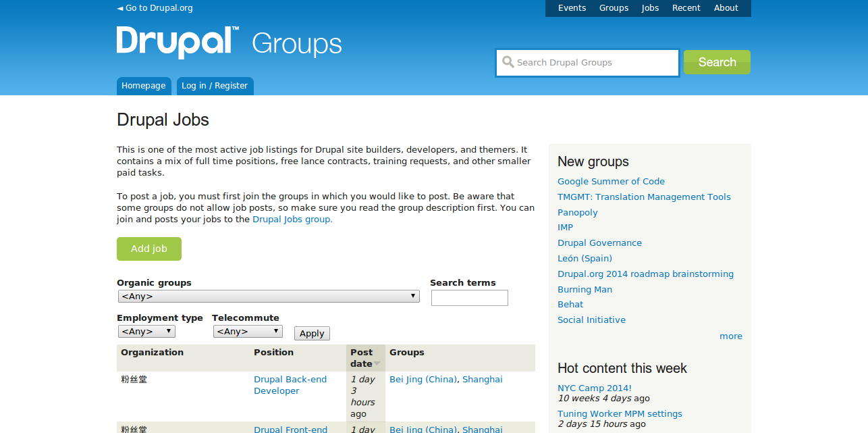868x433 pixels.
Task: Open the Drupal Jobs group link
Action: tap(292, 220)
